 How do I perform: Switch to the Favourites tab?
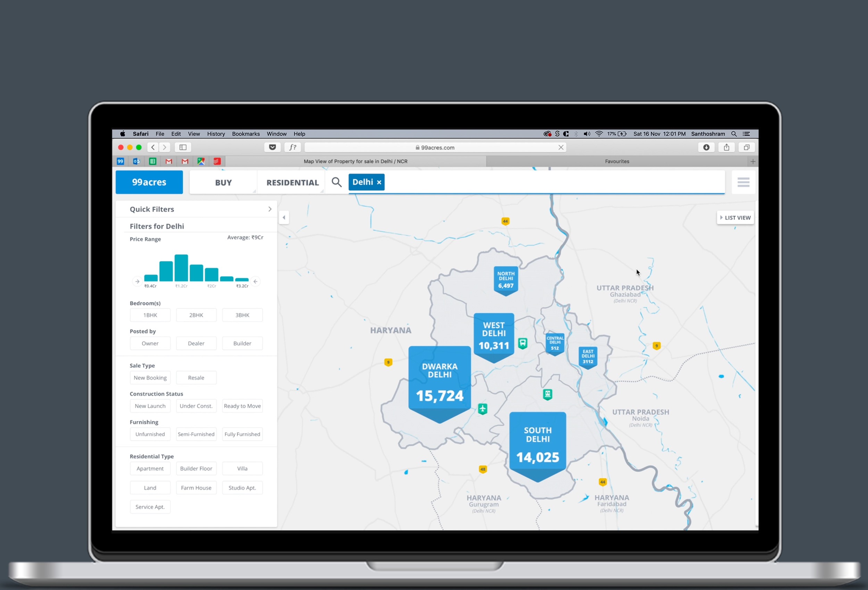point(617,161)
